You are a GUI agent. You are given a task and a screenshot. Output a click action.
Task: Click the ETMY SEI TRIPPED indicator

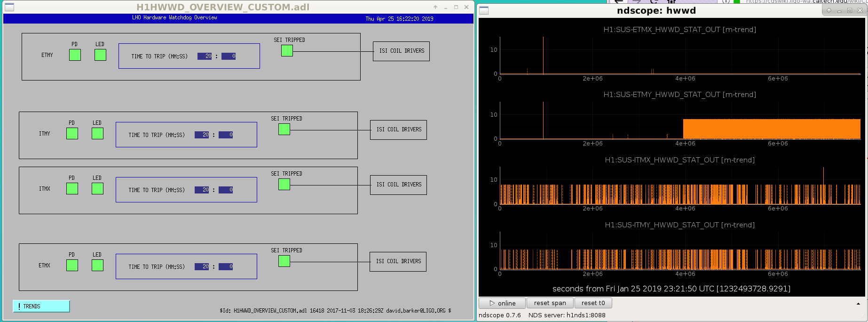[x=287, y=51]
